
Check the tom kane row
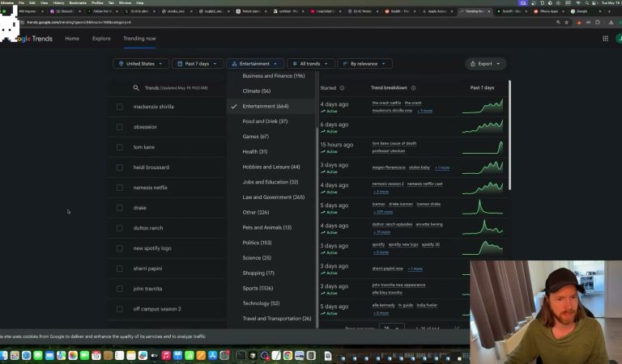coord(119,147)
